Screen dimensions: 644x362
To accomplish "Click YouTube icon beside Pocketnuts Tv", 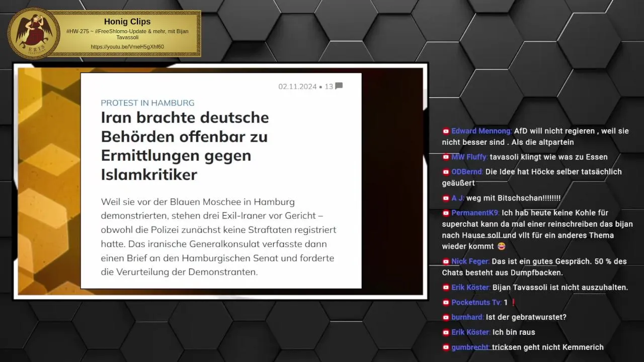I will pyautogui.click(x=446, y=303).
